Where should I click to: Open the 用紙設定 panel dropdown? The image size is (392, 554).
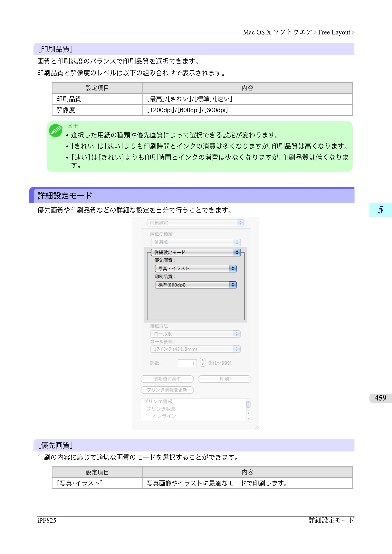195,222
